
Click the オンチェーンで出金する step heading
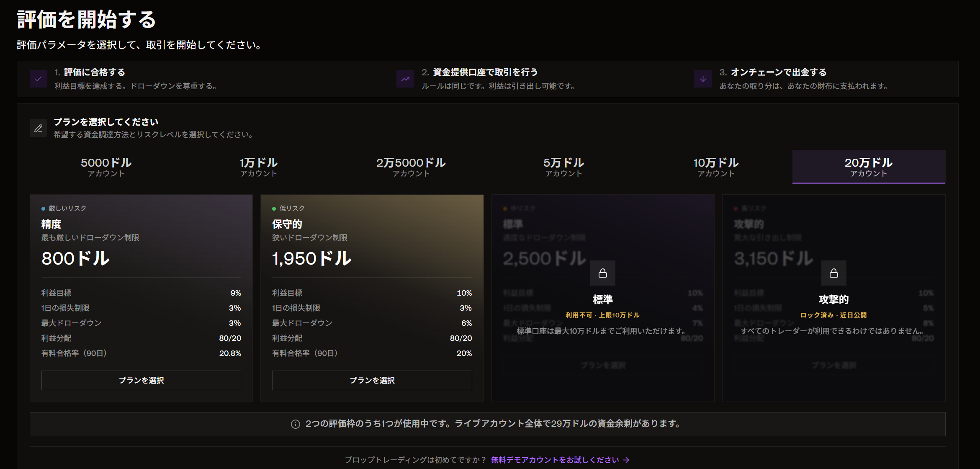779,72
